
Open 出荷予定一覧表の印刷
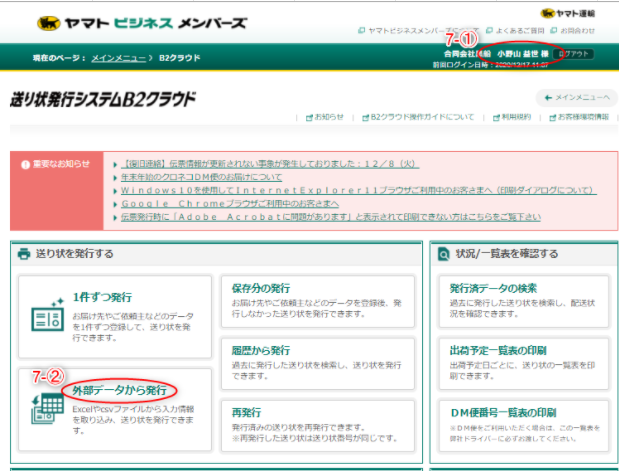point(523,364)
